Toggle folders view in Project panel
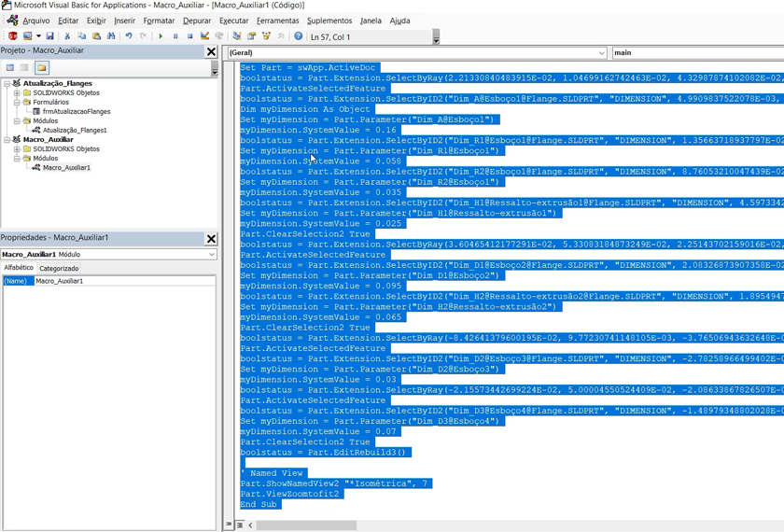This screenshot has width=784, height=532. [x=42, y=68]
